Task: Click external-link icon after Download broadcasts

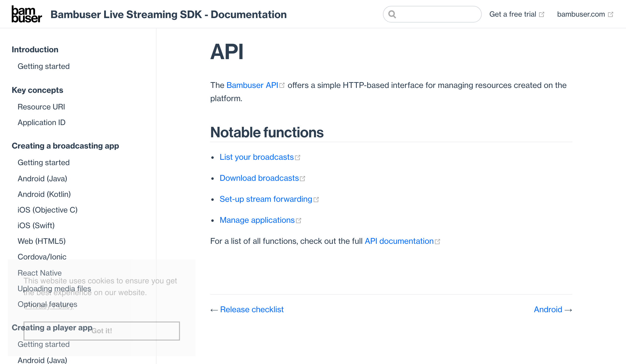Action: (302, 179)
